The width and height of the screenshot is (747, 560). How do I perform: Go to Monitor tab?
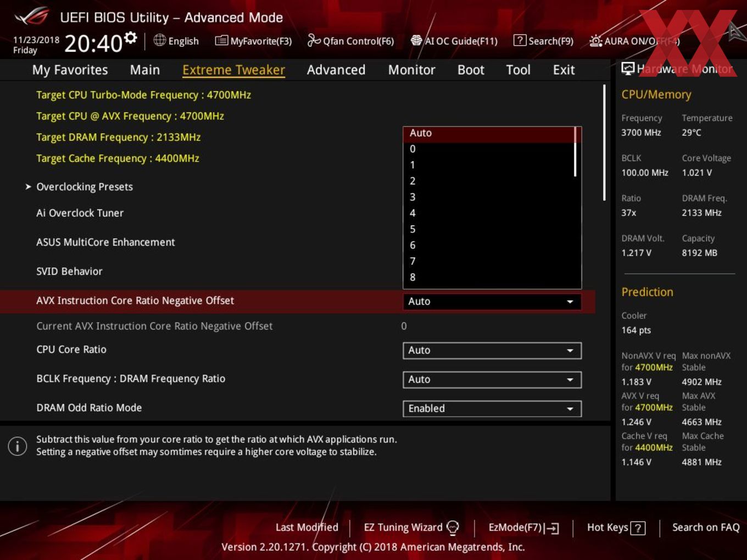[x=411, y=70]
